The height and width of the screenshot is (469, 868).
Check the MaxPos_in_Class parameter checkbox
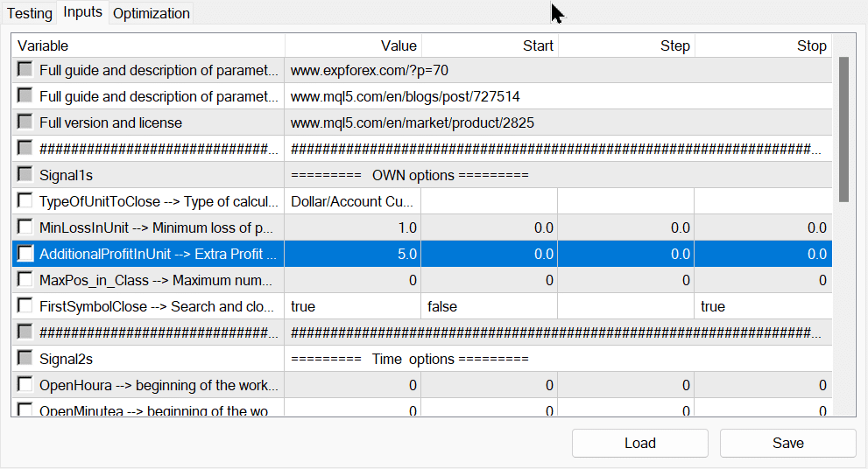25,280
